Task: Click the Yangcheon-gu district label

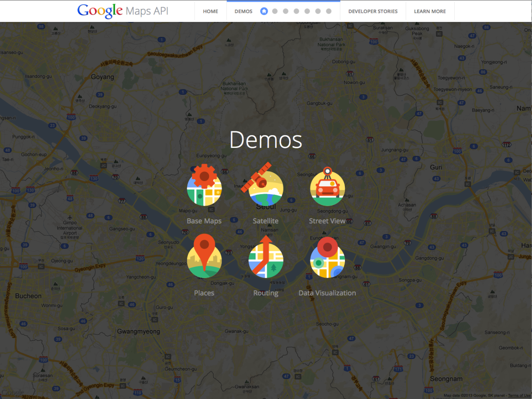Action: coord(141,277)
